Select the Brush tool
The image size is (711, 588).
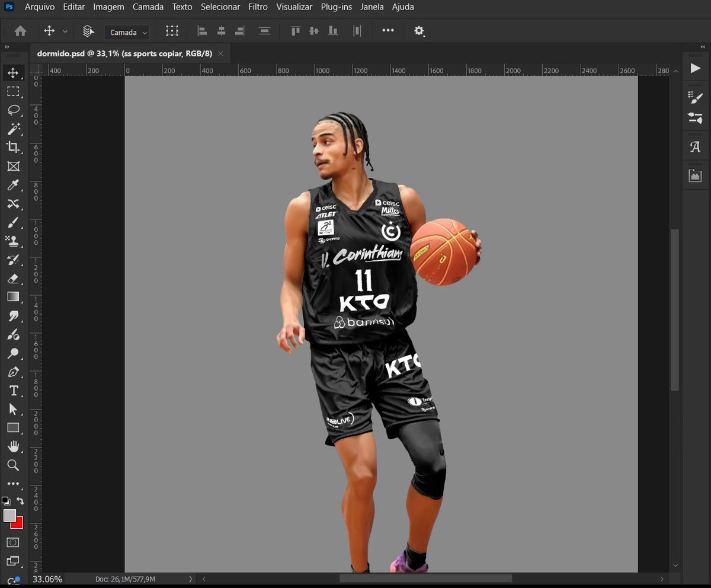pyautogui.click(x=13, y=222)
